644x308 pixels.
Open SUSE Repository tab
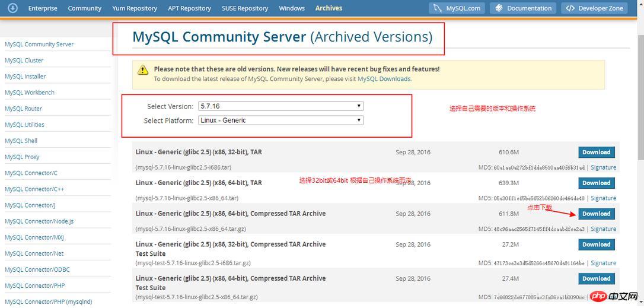245,8
